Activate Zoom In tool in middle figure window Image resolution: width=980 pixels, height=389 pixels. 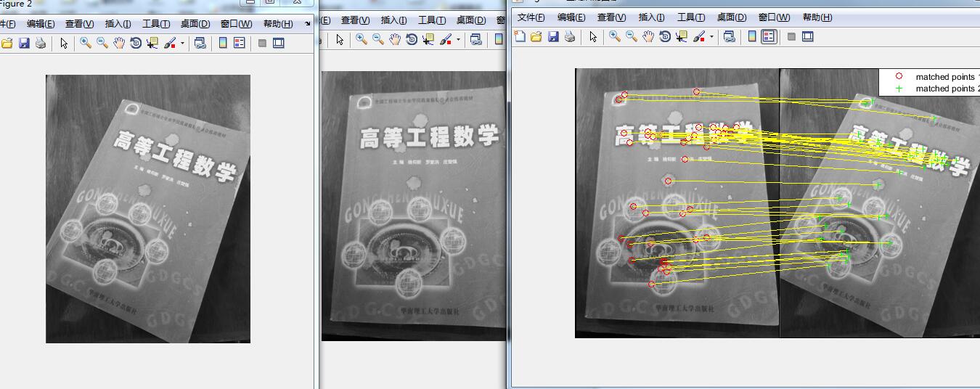pos(362,39)
